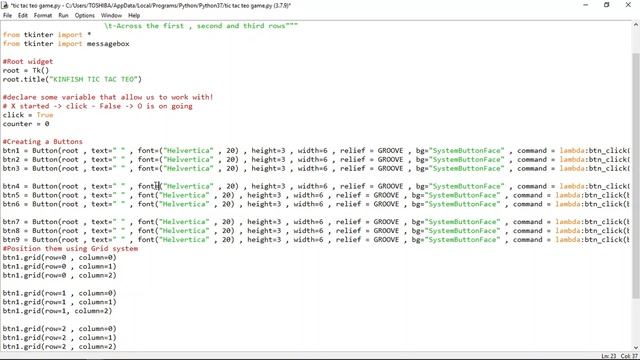This screenshot has height=360, width=640.
Task: Click the 'btn1.grid(row=0 , column=0)' line
Action: point(60,258)
